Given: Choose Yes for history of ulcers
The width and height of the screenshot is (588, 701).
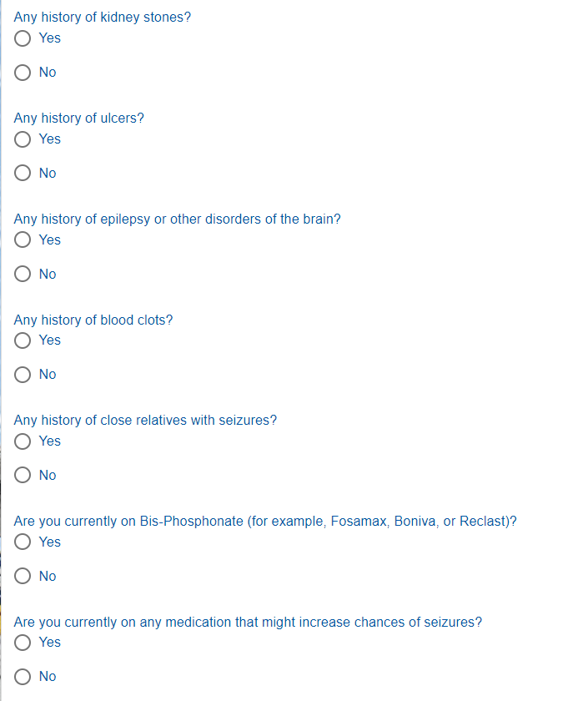Looking at the screenshot, I should point(23,139).
